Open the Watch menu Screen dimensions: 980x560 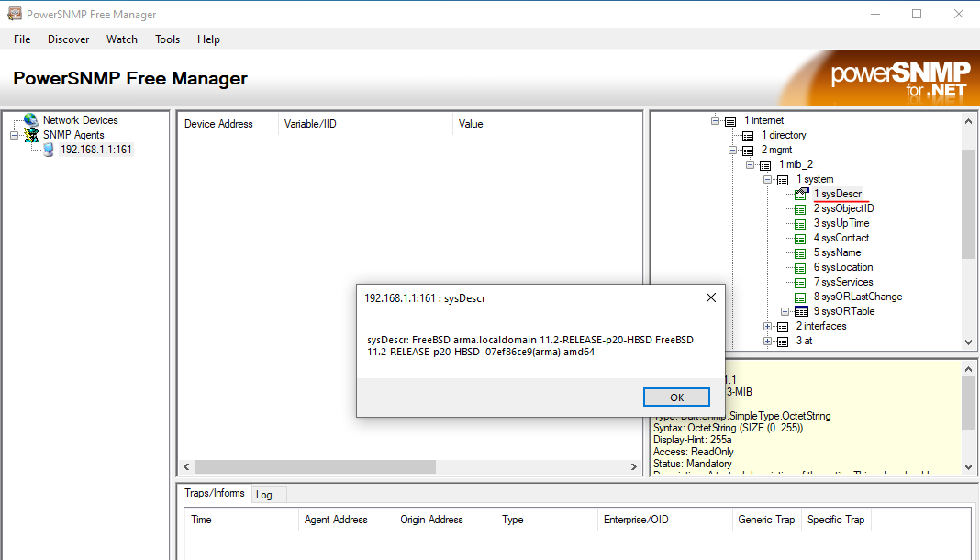(x=122, y=39)
